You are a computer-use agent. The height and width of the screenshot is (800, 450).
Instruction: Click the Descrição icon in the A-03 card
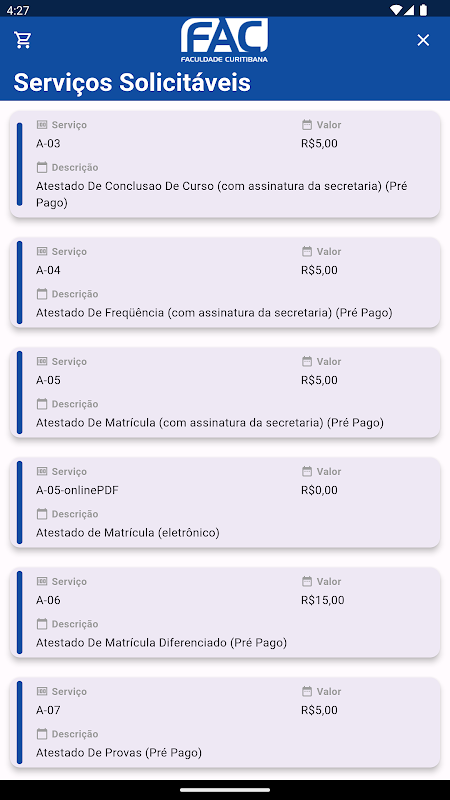coord(42,167)
